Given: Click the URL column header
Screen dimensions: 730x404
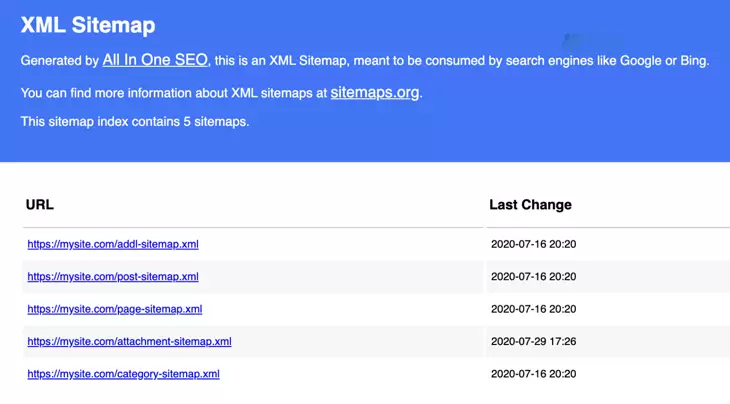Looking at the screenshot, I should (40, 205).
